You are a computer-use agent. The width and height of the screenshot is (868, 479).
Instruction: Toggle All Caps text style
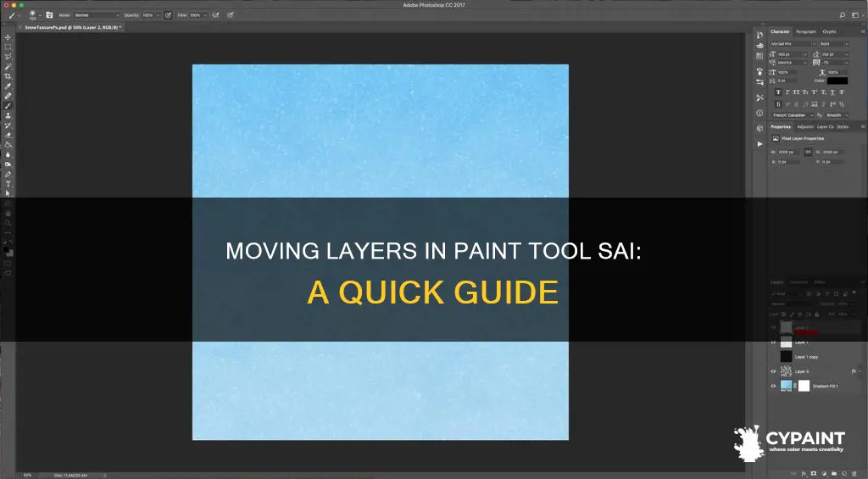[797, 92]
